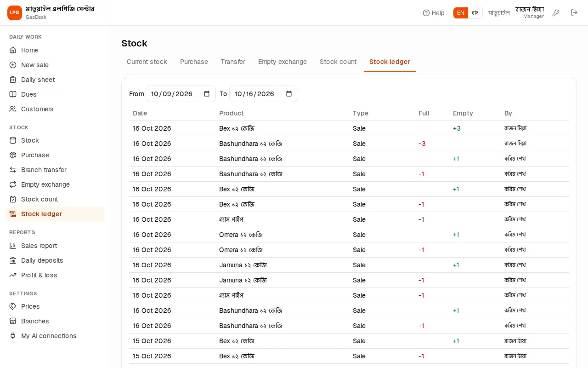The width and height of the screenshot is (588, 368).
Task: Click the Home icon in sidebar
Action: tap(13, 50)
